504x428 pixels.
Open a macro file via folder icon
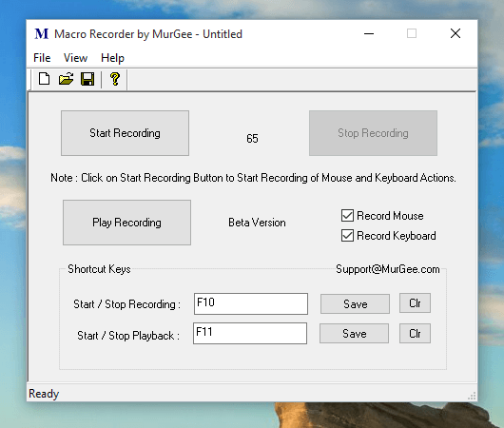pos(66,79)
